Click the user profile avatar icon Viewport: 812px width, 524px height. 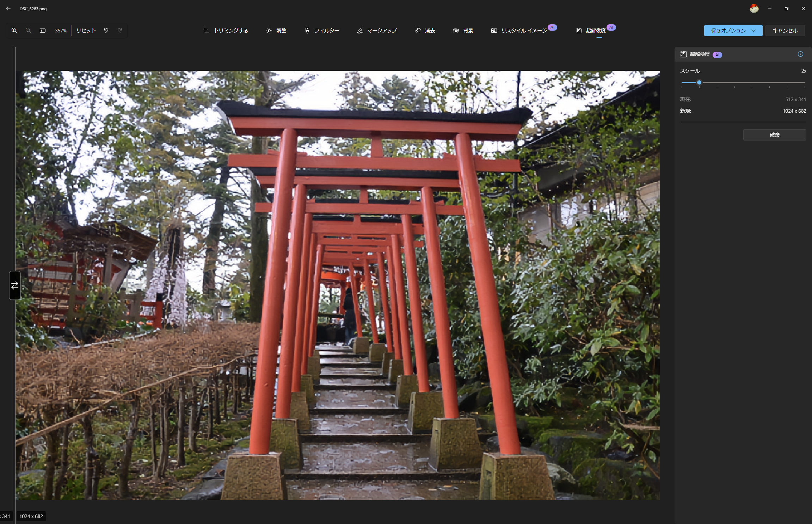click(x=754, y=8)
